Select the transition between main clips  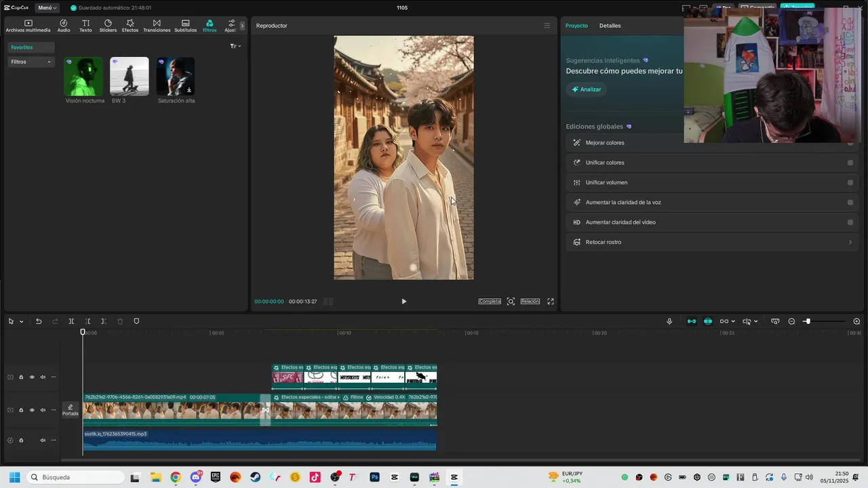point(265,410)
